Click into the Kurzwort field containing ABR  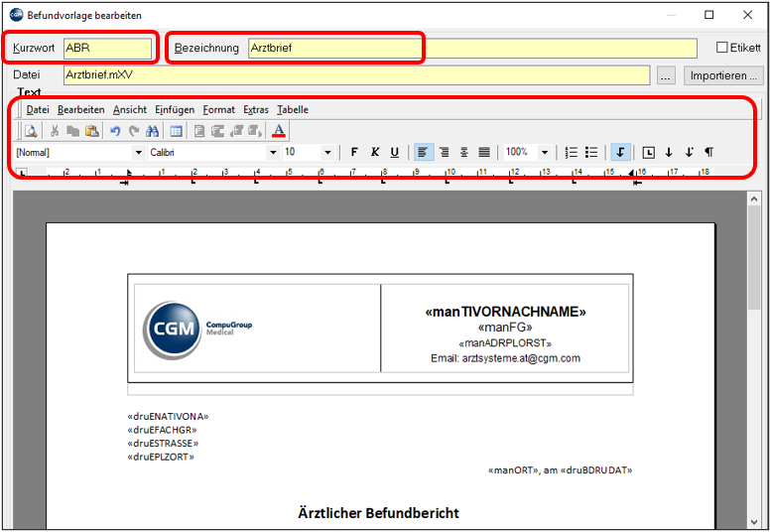(107, 48)
